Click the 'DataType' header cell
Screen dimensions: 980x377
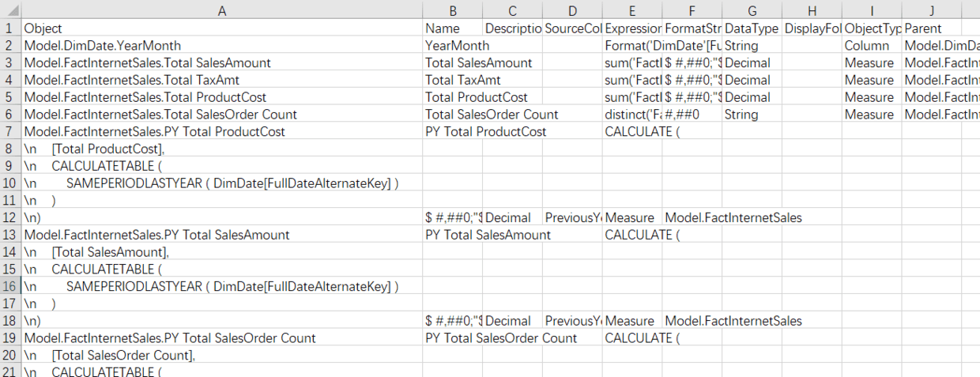click(752, 28)
